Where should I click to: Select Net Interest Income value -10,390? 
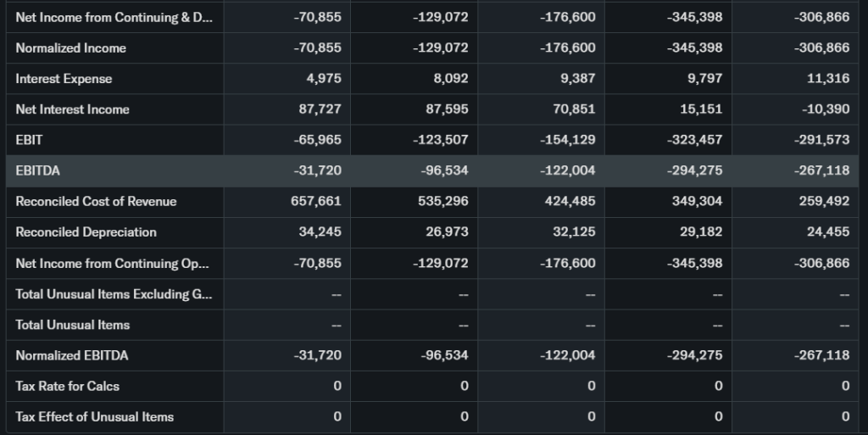click(x=825, y=109)
